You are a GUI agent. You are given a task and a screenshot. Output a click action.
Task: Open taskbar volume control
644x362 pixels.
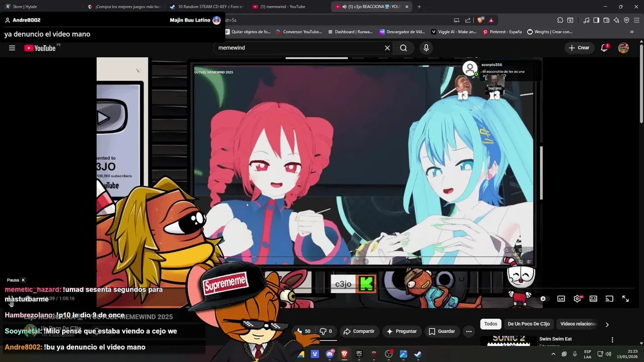(x=608, y=354)
